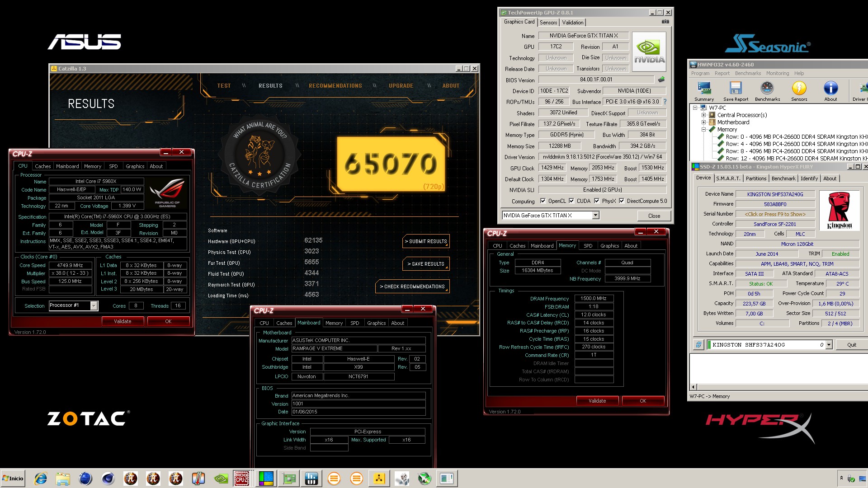Click HWiNFO horizontal scrollbar left arrow
Viewport: 868px width, 488px height.
coord(693,387)
